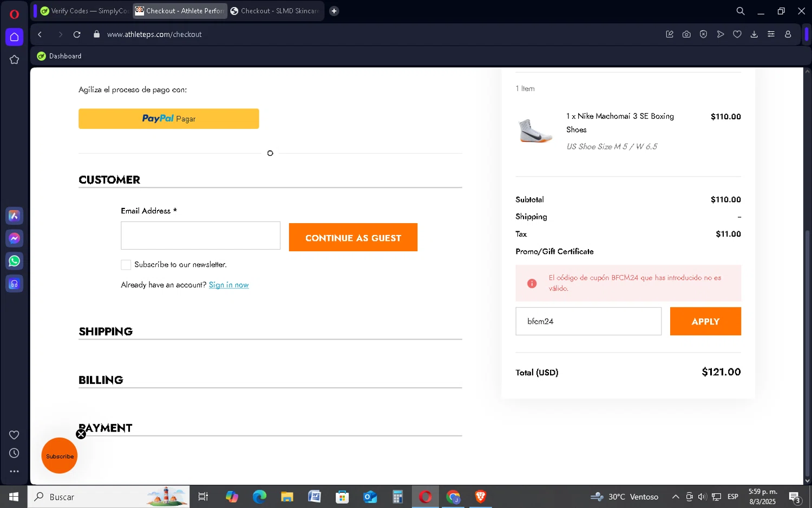Open ad blocker shield icon
Viewport: 812px width, 508px height.
tap(703, 34)
